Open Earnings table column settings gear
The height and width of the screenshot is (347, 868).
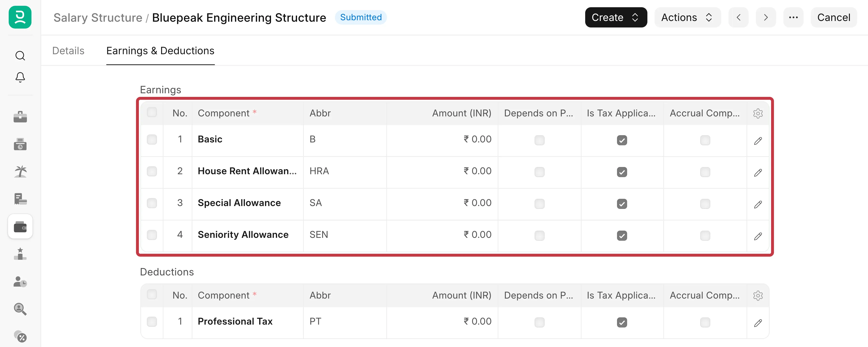pyautogui.click(x=758, y=113)
